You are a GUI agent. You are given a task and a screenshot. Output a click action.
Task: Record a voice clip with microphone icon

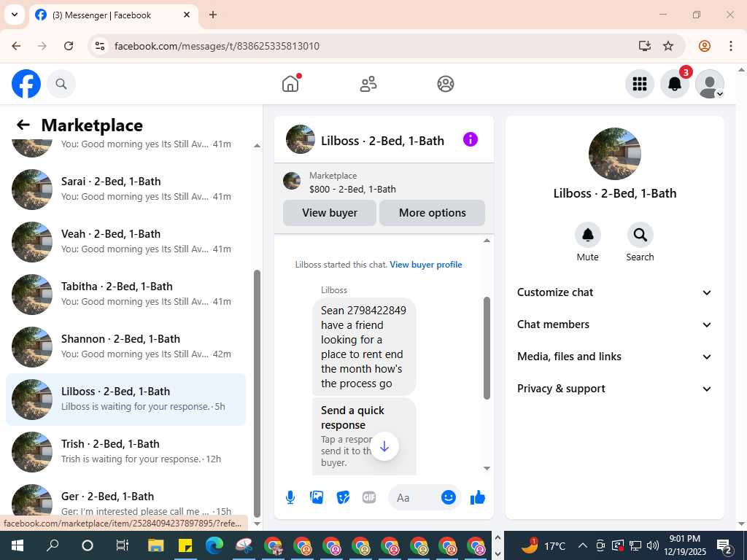(290, 497)
